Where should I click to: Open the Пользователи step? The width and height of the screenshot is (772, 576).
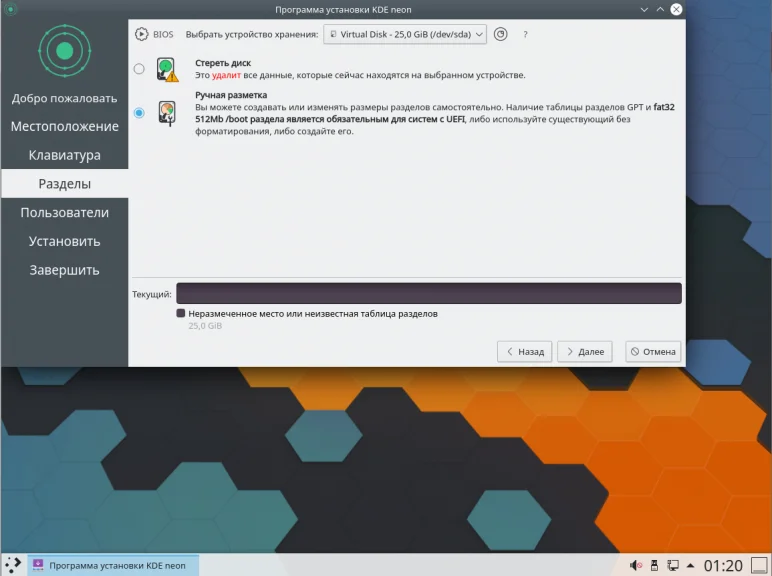point(64,213)
